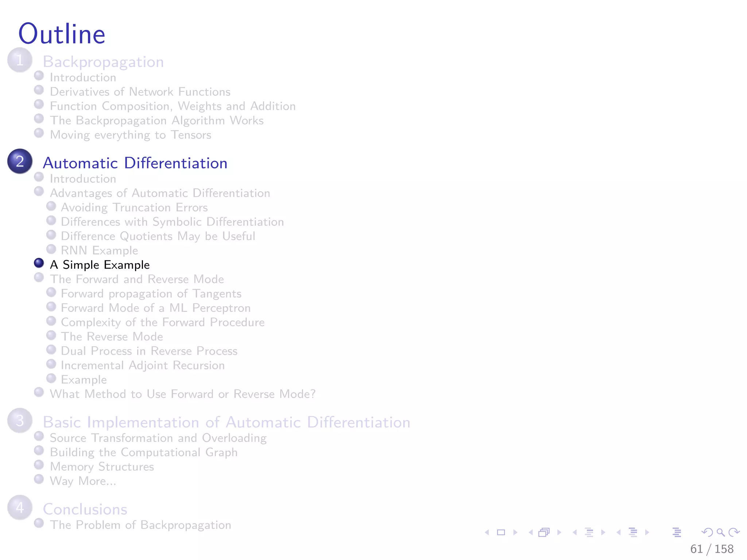Click the go back curved arrow icon
Image resolution: width=747 pixels, height=560 pixels.
pyautogui.click(x=707, y=532)
